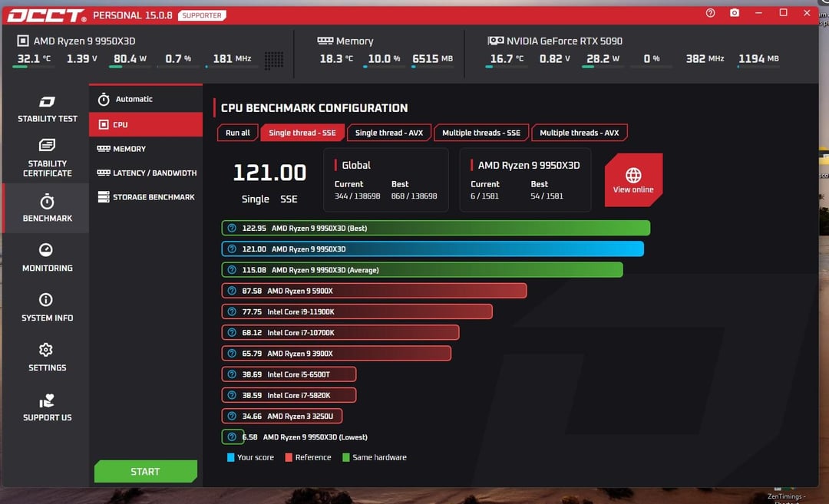Select the Single thread - AVX tab
Screen dimensions: 829x504
click(389, 133)
